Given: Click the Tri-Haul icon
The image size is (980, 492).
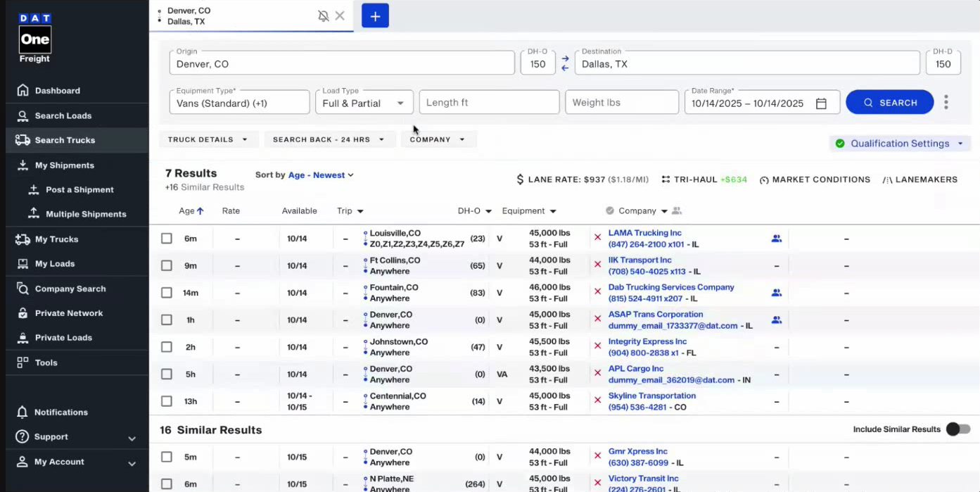Looking at the screenshot, I should [666, 180].
